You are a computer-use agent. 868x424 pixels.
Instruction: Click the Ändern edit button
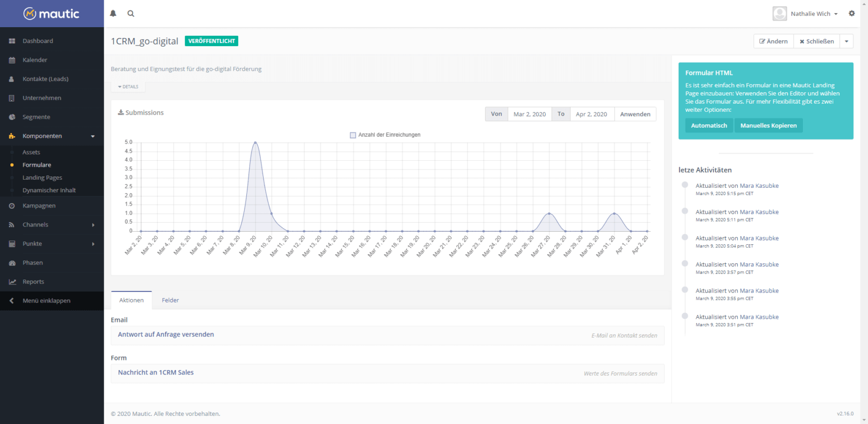pos(774,41)
